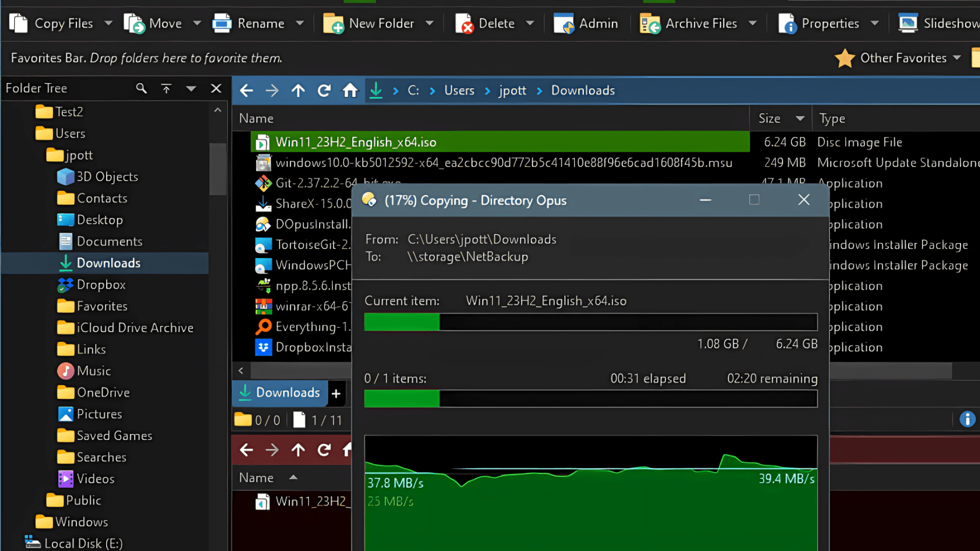Click the Downloads icon in the path bar

(x=376, y=91)
